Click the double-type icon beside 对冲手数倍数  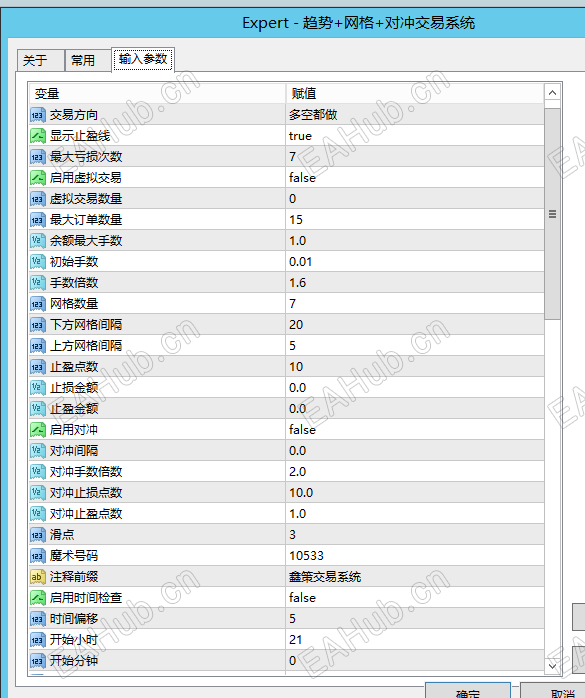38,472
